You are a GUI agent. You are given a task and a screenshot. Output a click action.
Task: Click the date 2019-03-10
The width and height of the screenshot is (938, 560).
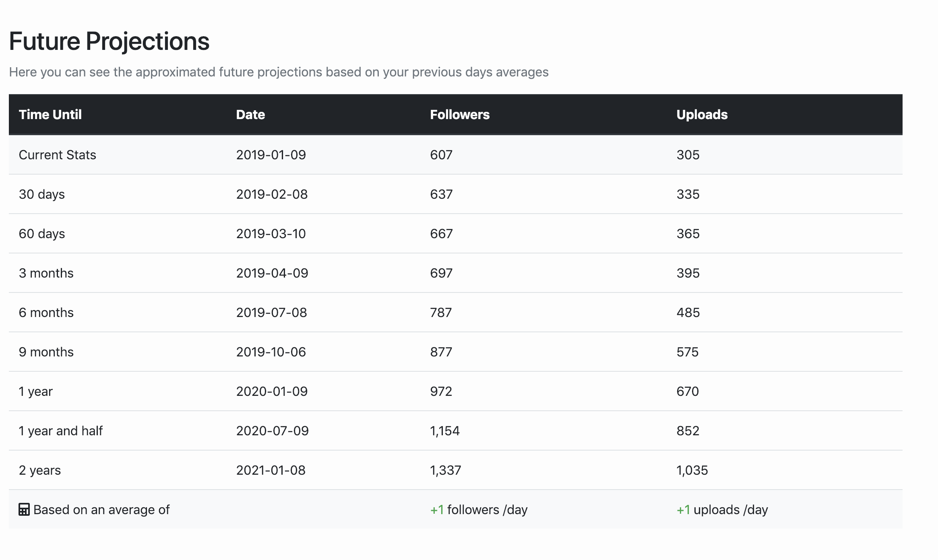pyautogui.click(x=271, y=234)
